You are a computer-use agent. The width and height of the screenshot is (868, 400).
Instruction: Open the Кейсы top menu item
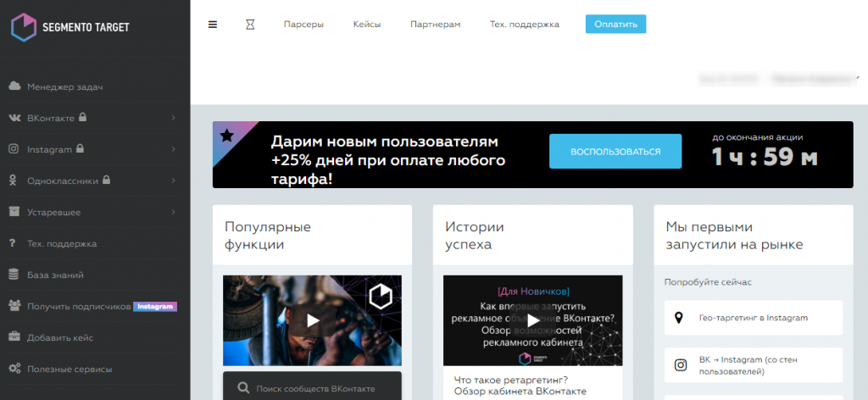[367, 25]
